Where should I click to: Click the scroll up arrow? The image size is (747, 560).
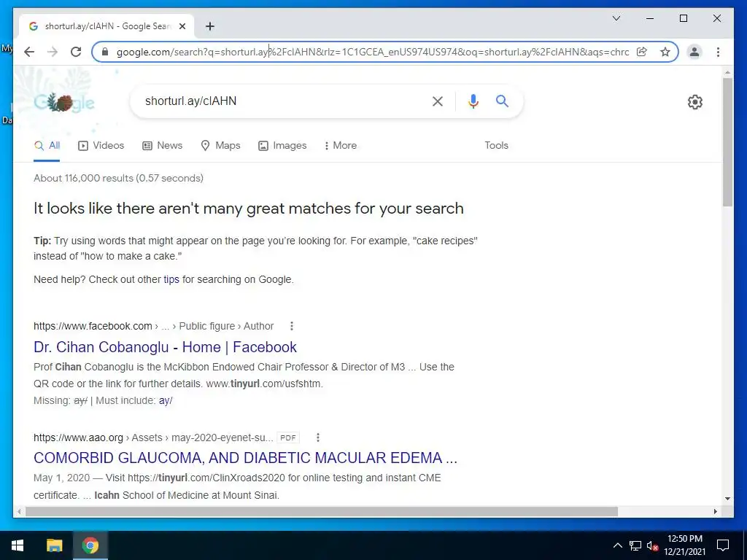click(x=727, y=73)
